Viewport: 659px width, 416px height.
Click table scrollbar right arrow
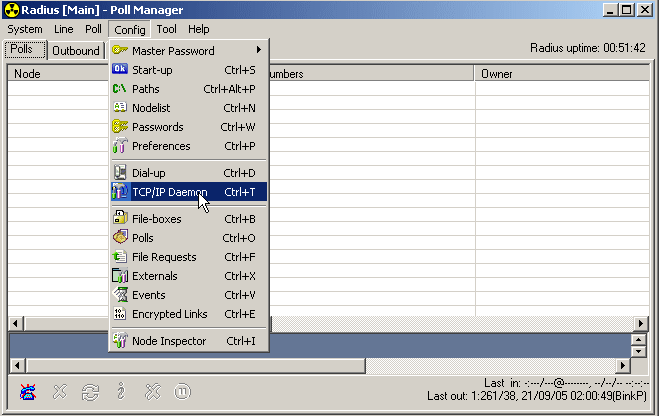click(641, 323)
